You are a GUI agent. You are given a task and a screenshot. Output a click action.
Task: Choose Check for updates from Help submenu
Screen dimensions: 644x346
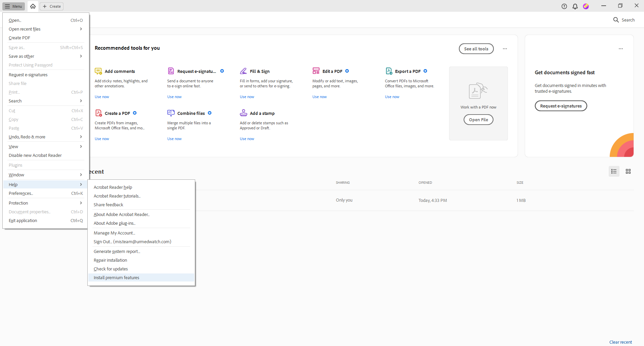(111, 269)
